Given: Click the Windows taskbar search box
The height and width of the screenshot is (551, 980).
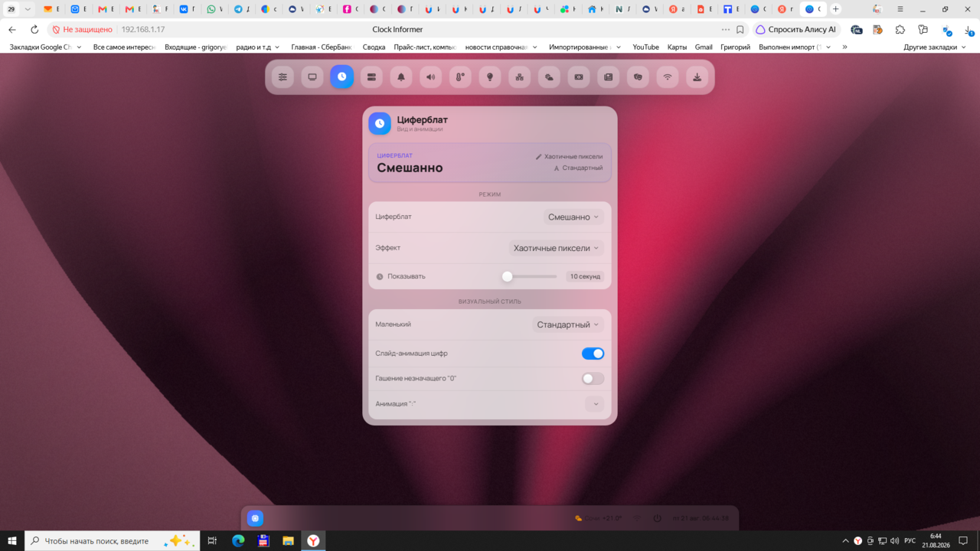Looking at the screenshot, I should 113,541.
